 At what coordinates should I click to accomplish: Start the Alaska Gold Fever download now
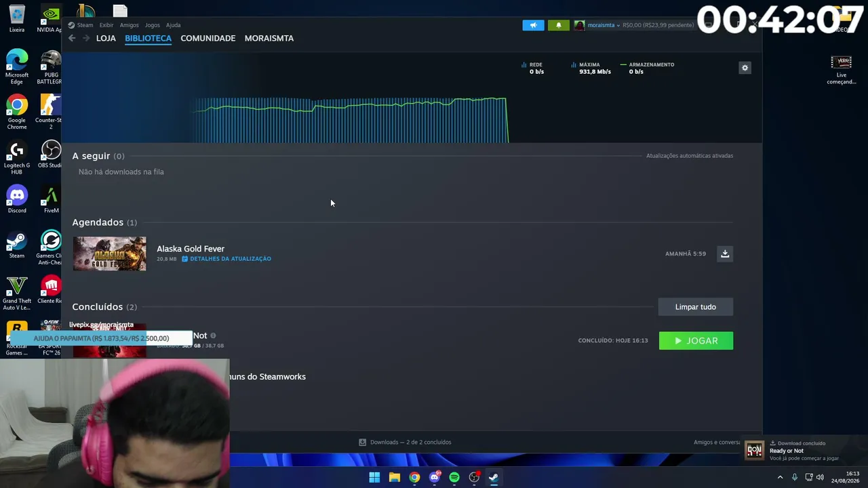pos(725,253)
